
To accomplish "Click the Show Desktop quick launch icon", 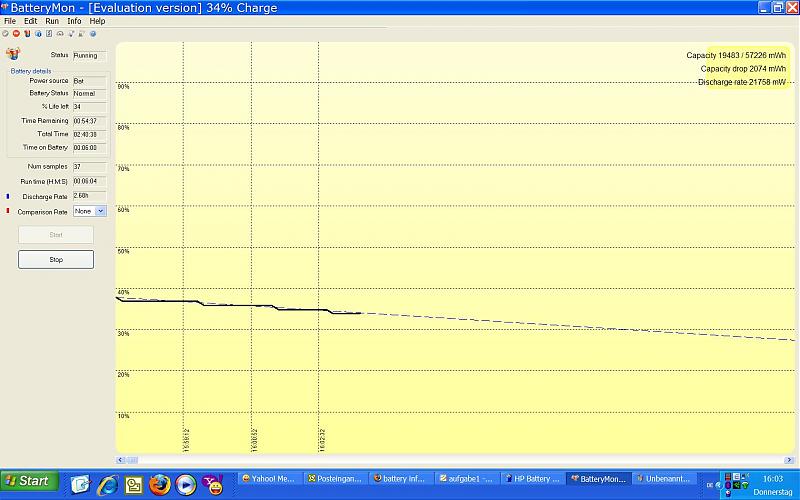I will point(81,485).
